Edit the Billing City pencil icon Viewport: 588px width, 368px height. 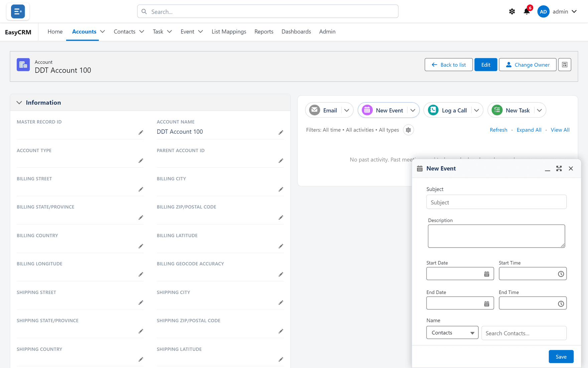click(281, 189)
